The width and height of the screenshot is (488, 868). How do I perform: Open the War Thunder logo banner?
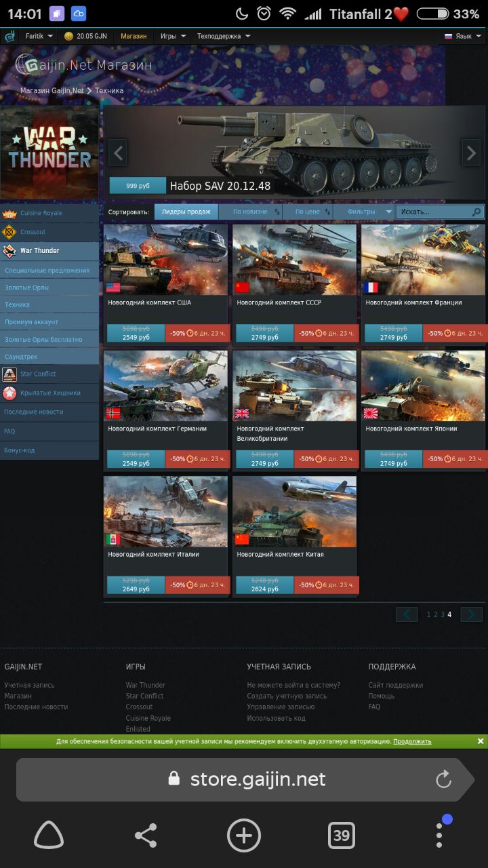click(x=49, y=152)
